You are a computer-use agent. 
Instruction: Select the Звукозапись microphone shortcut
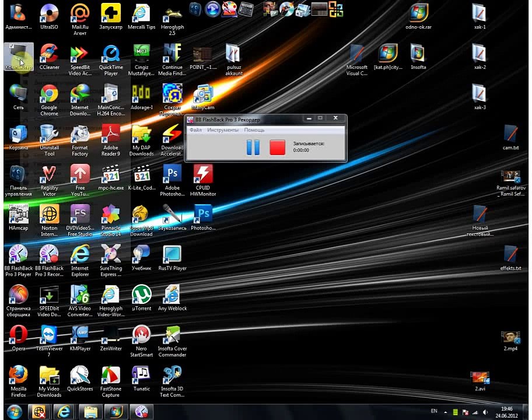pos(172,218)
